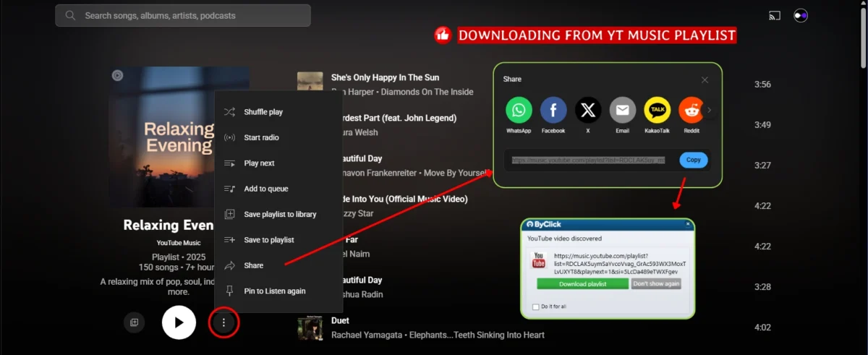The height and width of the screenshot is (355, 868).
Task: Enable the Do it for all checkbox
Action: tap(535, 307)
